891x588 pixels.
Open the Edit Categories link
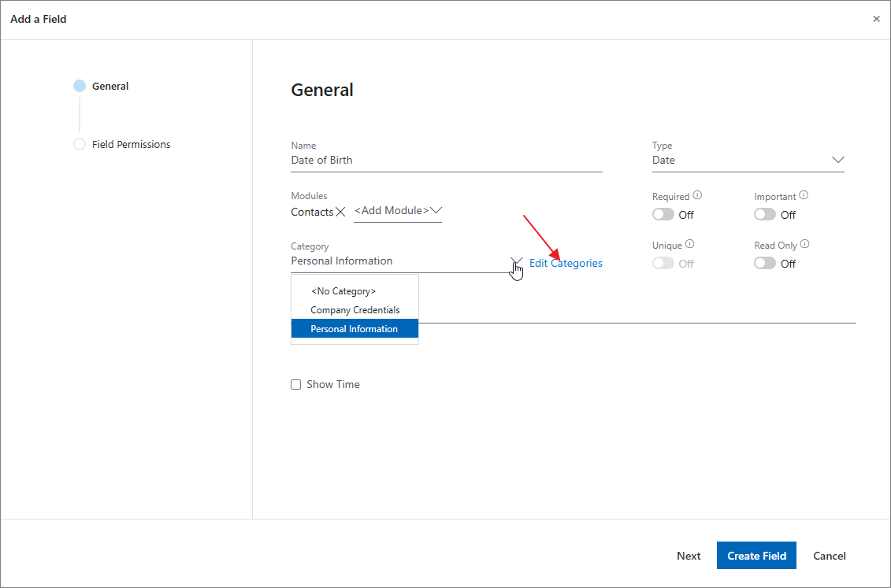[x=566, y=264]
